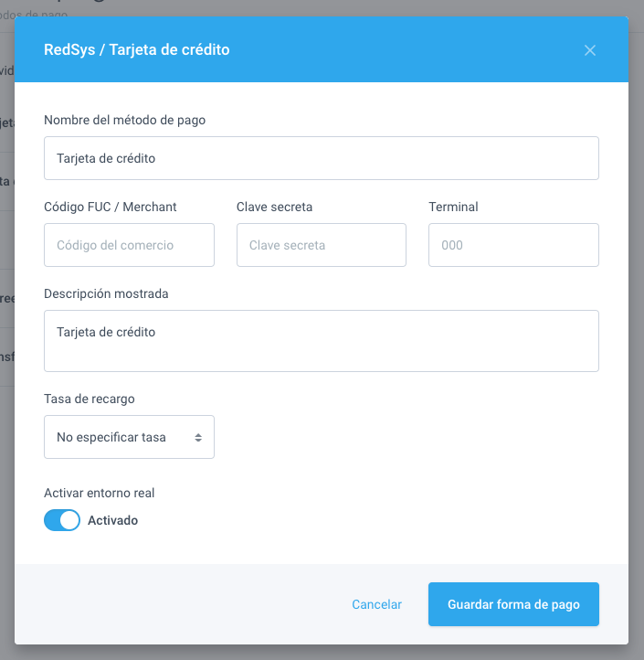Edit the payment method name field at top
Image resolution: width=644 pixels, height=660 pixels.
point(322,158)
